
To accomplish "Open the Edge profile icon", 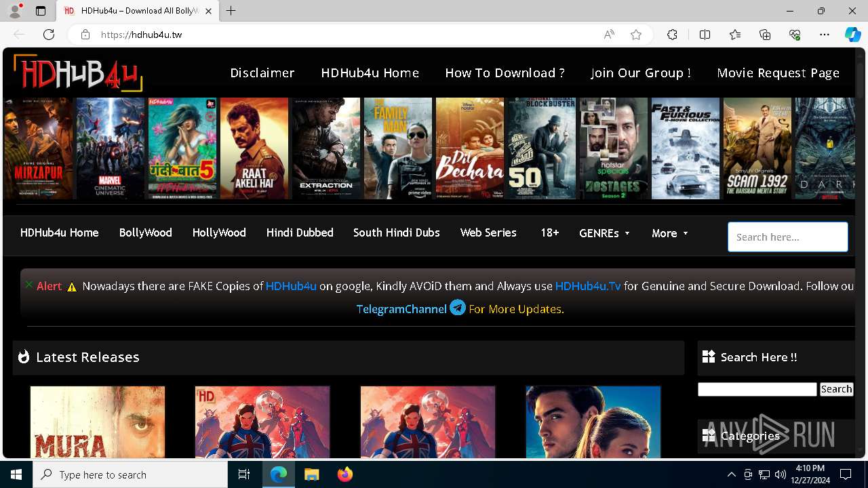I will click(14, 11).
